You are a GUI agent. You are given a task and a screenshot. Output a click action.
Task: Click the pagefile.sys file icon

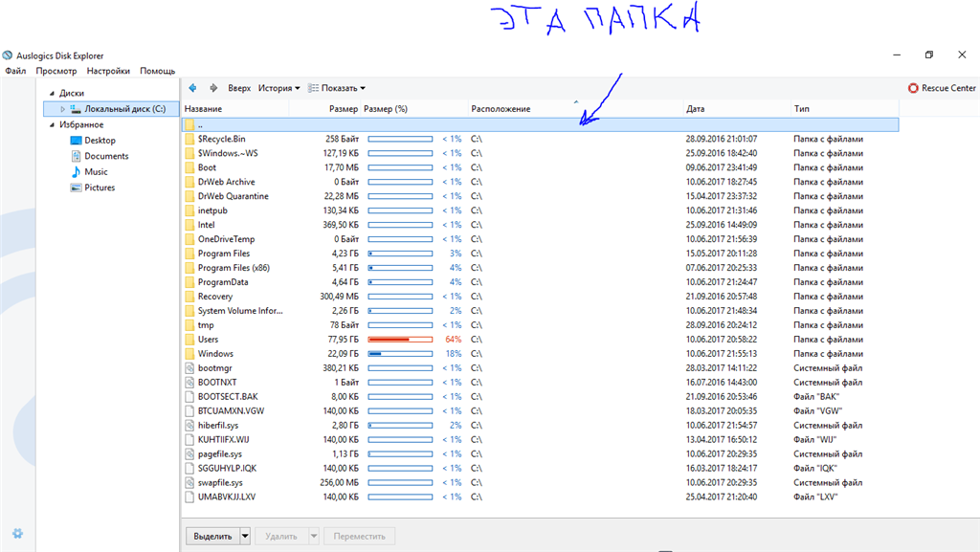pyautogui.click(x=189, y=454)
